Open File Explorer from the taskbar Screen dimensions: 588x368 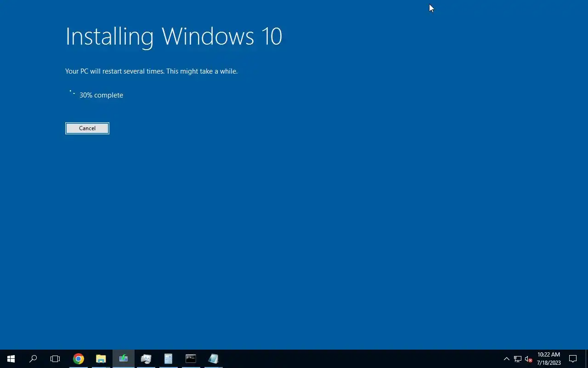coord(101,359)
